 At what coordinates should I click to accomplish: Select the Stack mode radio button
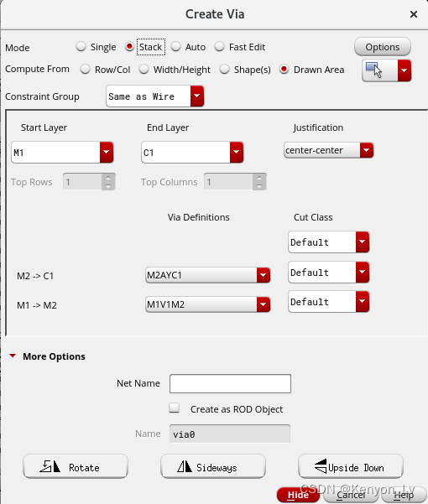click(x=129, y=47)
